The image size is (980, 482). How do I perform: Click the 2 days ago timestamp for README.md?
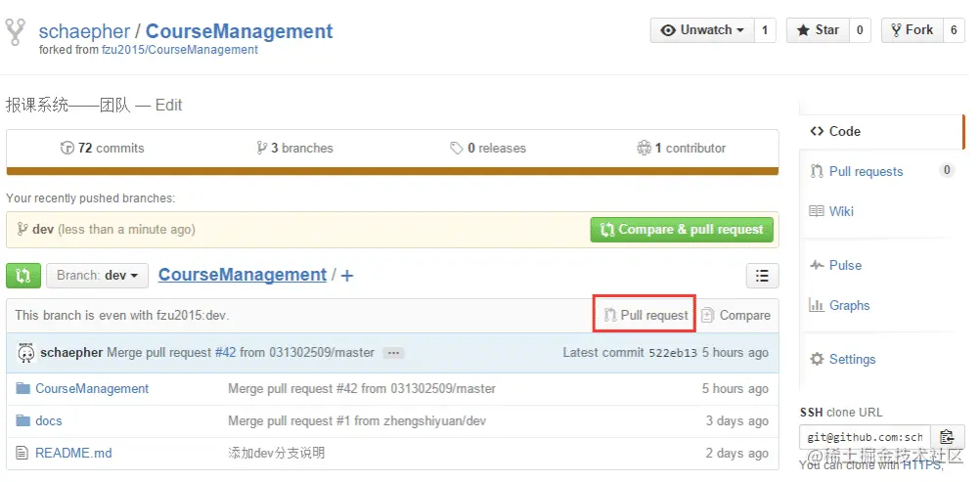(x=736, y=454)
